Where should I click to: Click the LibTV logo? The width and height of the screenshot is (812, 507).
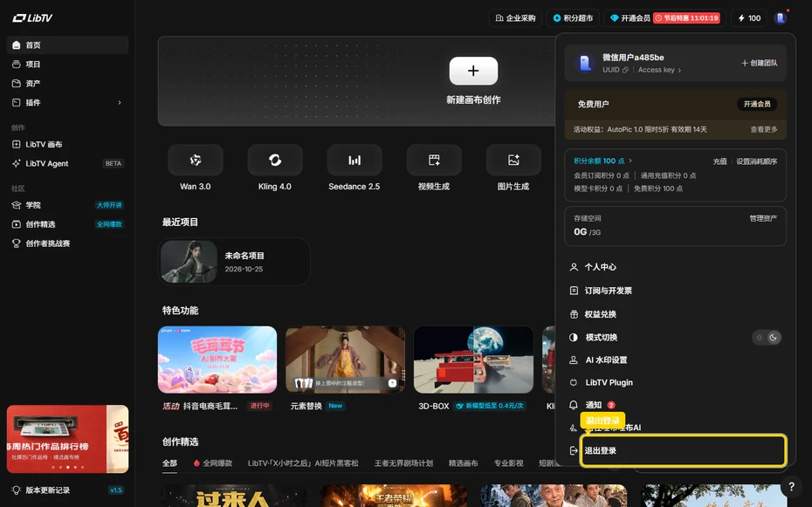point(32,18)
